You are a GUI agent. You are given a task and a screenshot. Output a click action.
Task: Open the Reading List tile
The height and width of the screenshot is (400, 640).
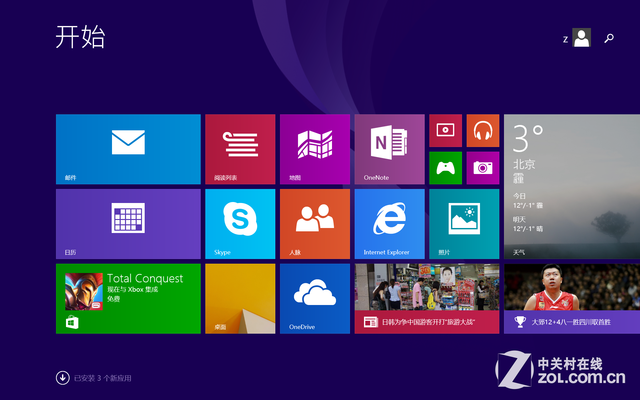pos(240,149)
